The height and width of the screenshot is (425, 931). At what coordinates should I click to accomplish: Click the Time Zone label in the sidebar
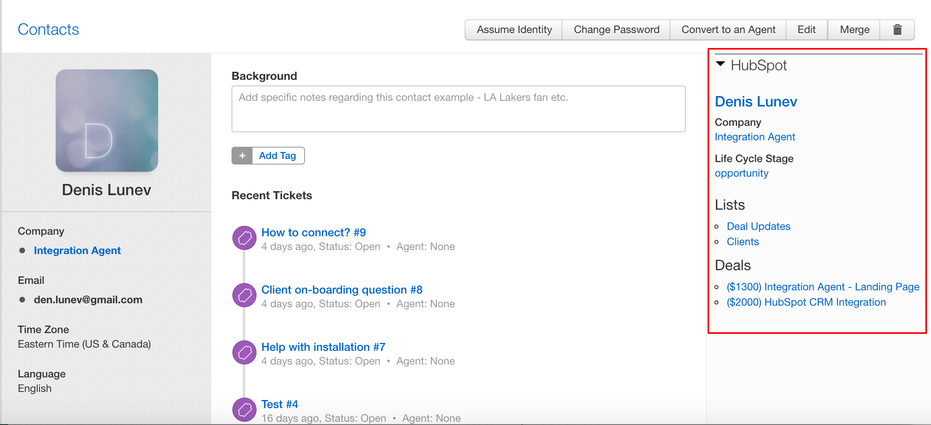pyautogui.click(x=43, y=329)
